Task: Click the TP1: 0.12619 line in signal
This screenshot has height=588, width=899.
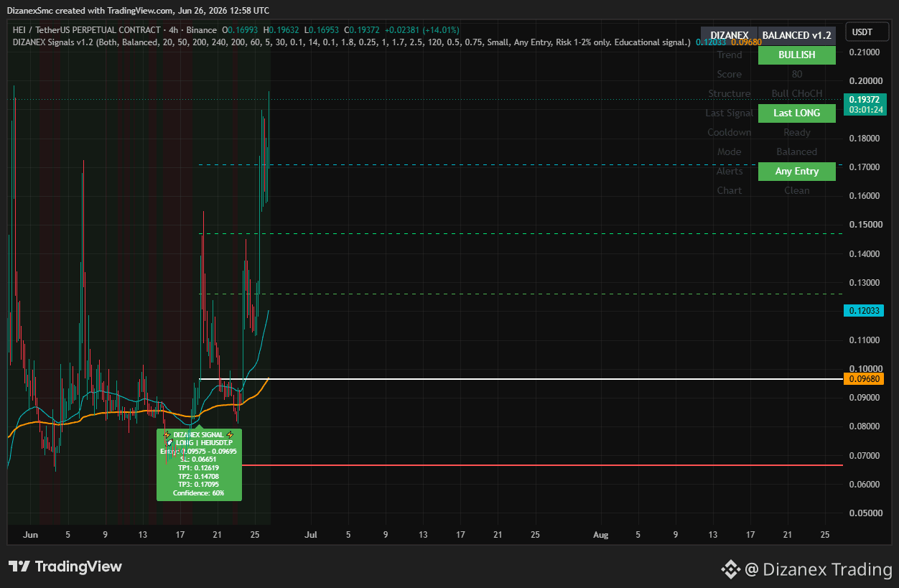Action: [199, 468]
